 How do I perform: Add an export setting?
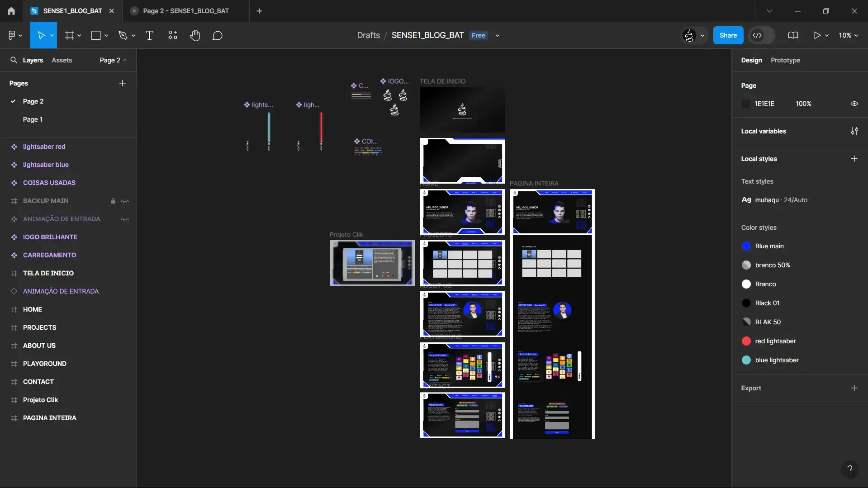[854, 388]
